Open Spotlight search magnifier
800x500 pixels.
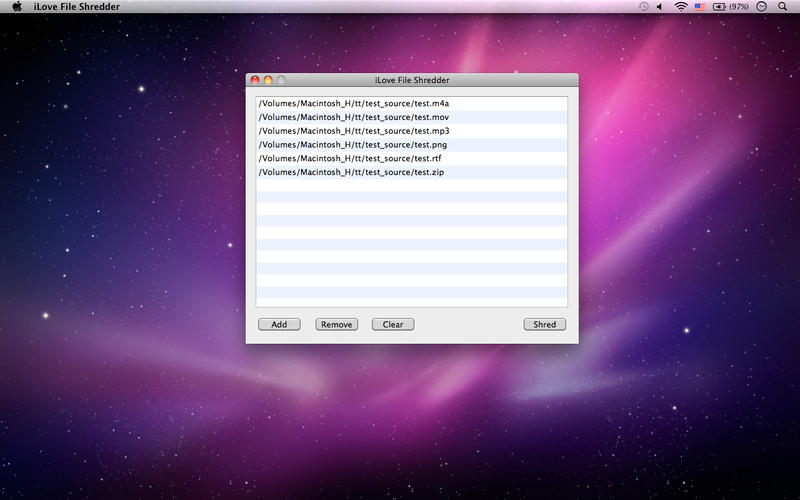[x=782, y=7]
